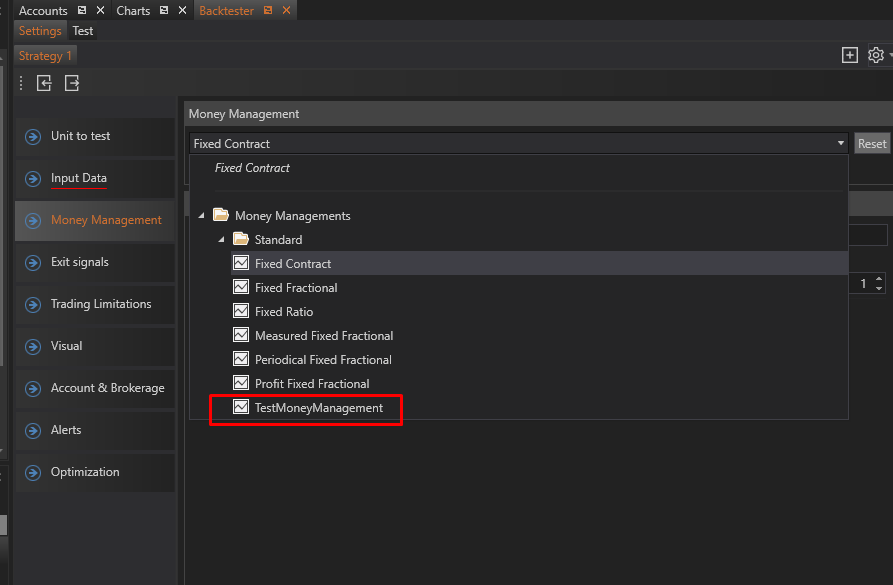Collapse the Standard folder
893x585 pixels.
(222, 240)
